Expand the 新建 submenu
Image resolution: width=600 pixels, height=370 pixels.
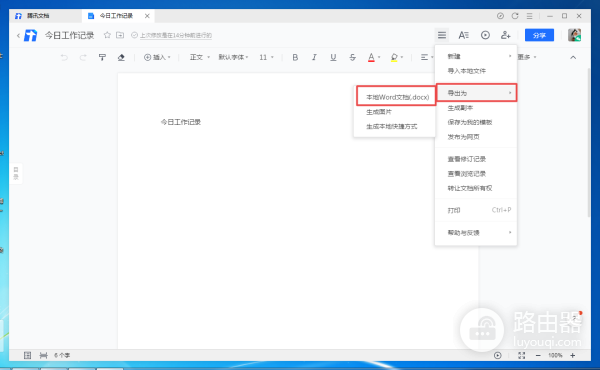(476, 56)
